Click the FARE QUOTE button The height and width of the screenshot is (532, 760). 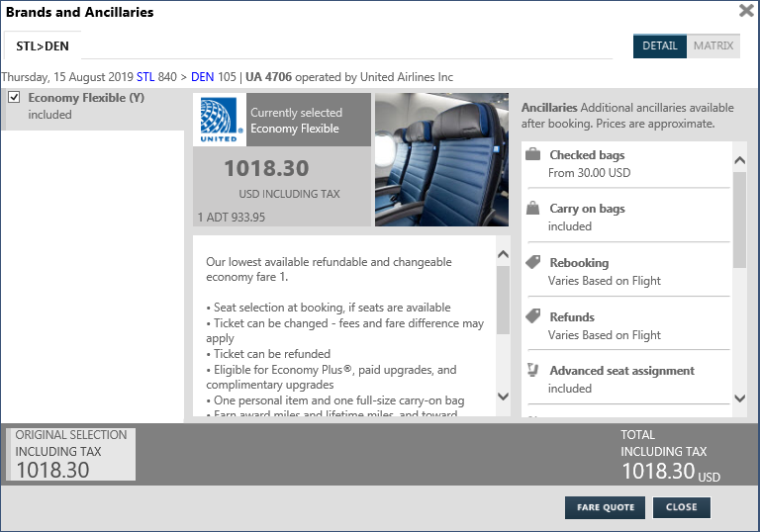click(605, 507)
